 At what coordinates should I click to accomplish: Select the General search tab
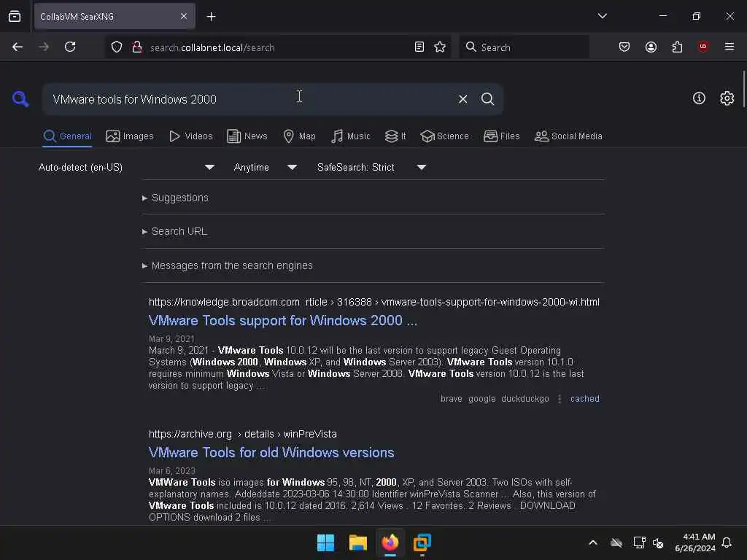click(x=67, y=136)
